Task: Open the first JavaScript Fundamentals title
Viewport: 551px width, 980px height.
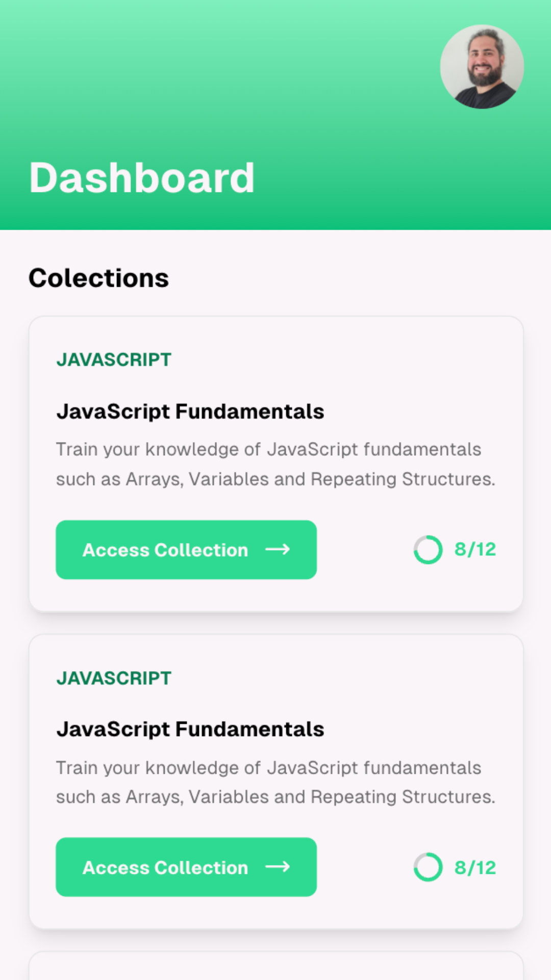Action: click(190, 411)
